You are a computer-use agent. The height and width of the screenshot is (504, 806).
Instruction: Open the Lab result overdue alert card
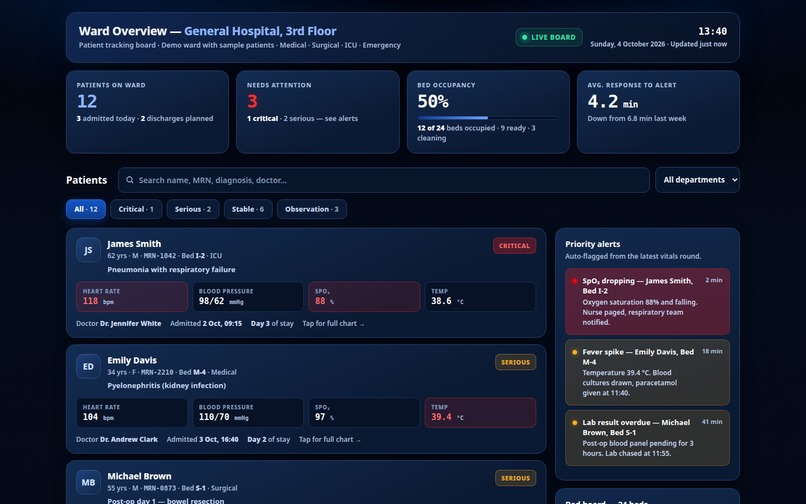click(x=647, y=438)
